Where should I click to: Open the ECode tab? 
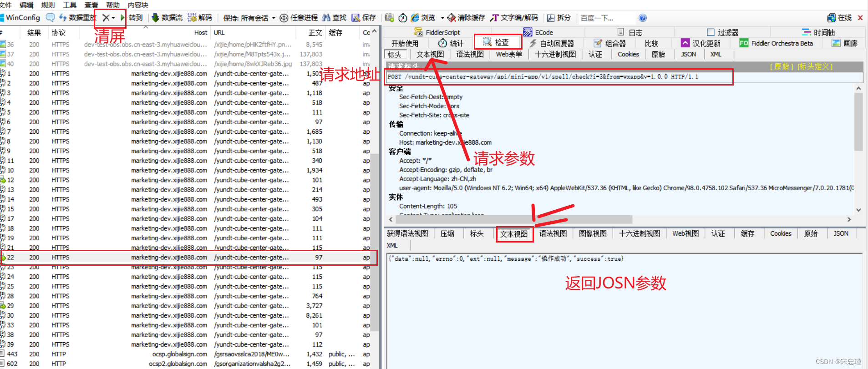point(538,32)
